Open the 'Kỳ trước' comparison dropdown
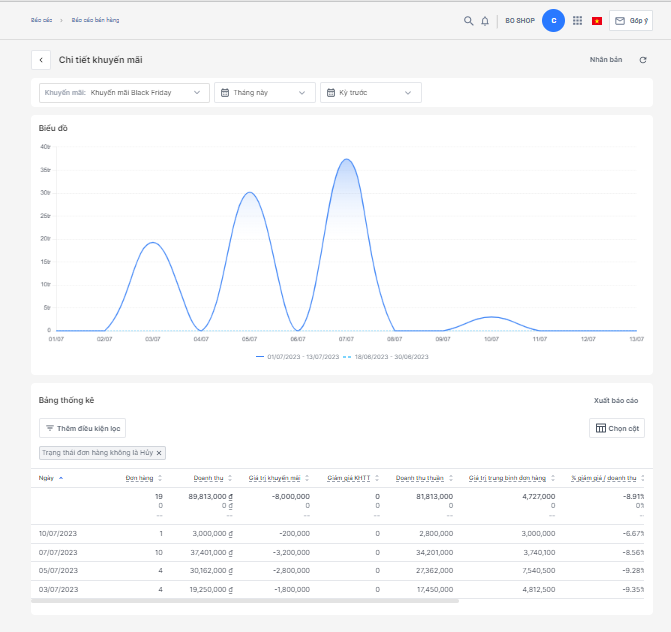Screen dimensions: 671x632 click(370, 93)
